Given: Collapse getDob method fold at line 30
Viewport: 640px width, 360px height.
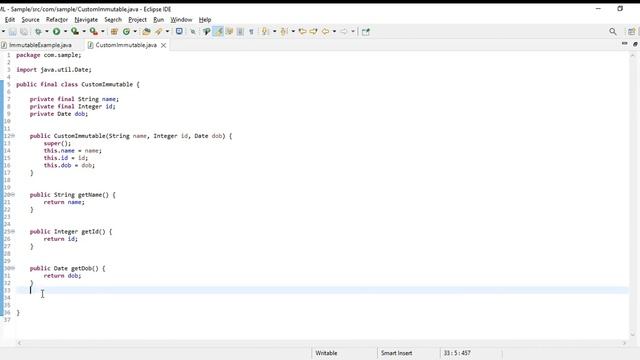Looking at the screenshot, I should point(13,268).
